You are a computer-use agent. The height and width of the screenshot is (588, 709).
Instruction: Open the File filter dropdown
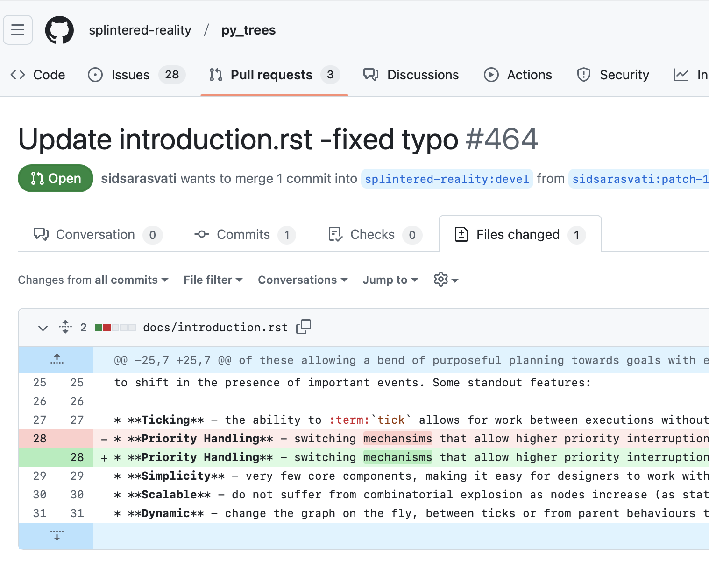coord(213,280)
